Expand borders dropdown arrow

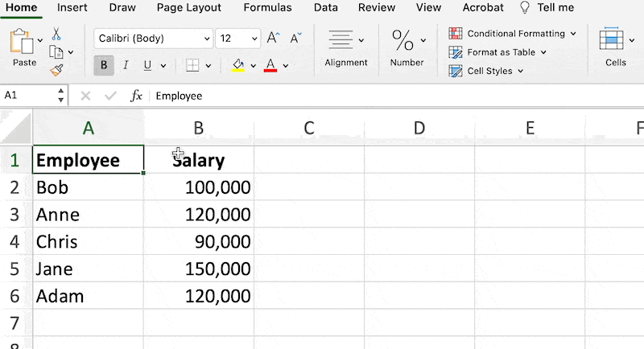coord(208,66)
